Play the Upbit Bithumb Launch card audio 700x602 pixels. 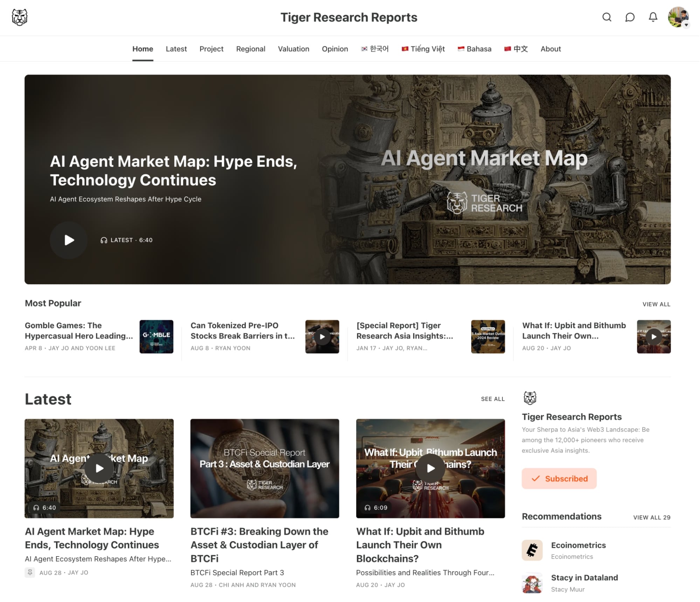(430, 468)
